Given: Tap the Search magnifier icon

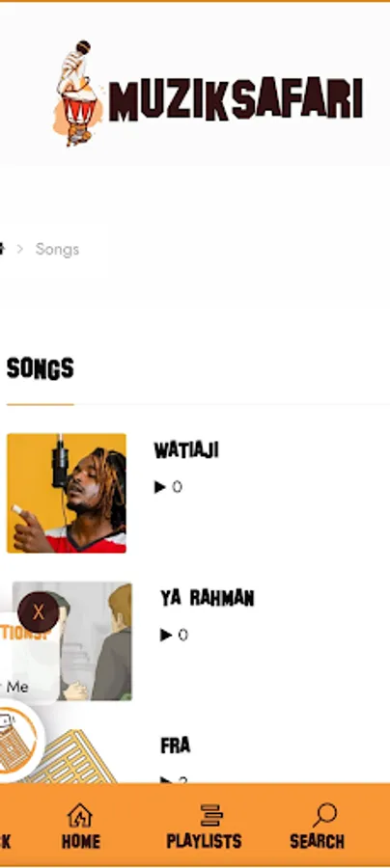Looking at the screenshot, I should tap(324, 815).
